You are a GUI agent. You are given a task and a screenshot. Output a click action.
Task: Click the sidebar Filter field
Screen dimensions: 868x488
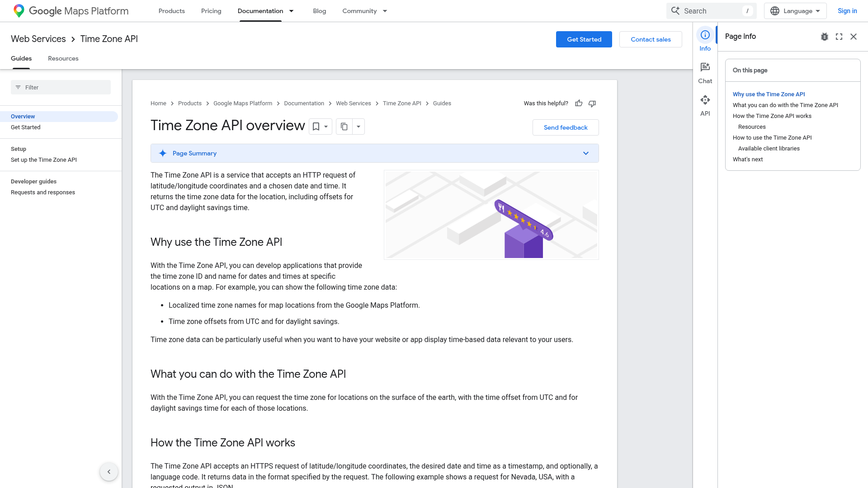point(61,87)
